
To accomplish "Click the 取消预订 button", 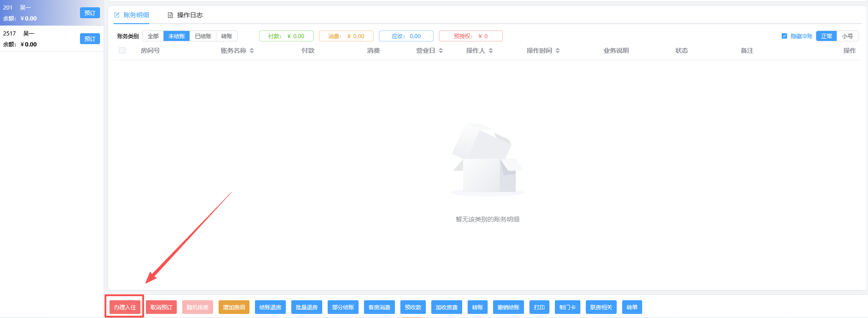I will tap(161, 307).
